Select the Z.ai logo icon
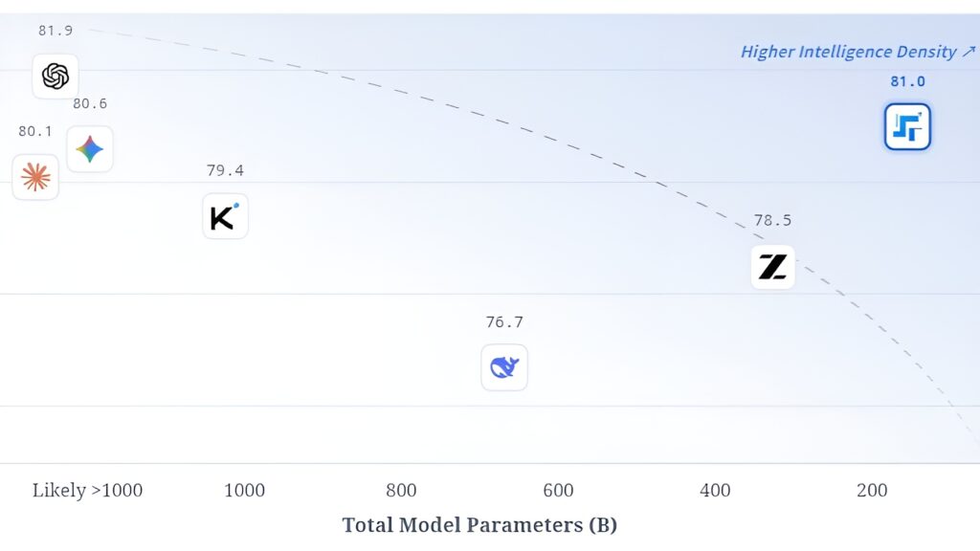The width and height of the screenshot is (980, 551). click(772, 267)
